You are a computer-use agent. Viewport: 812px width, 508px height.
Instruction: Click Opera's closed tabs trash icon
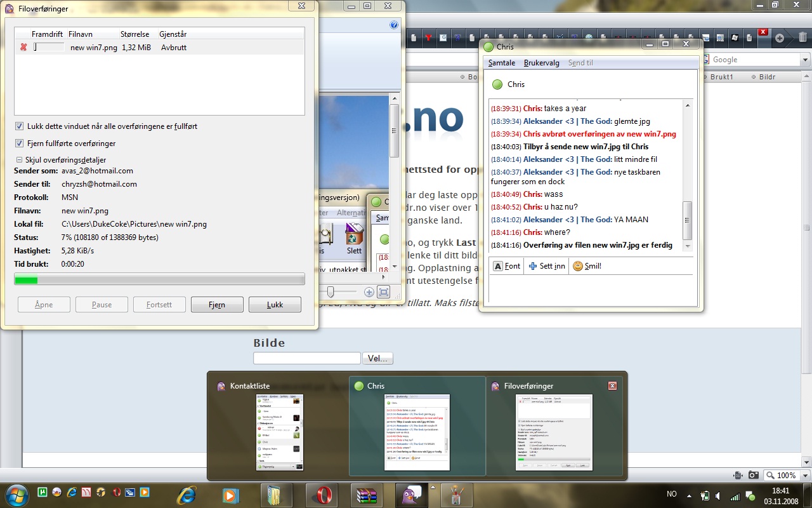coord(802,38)
